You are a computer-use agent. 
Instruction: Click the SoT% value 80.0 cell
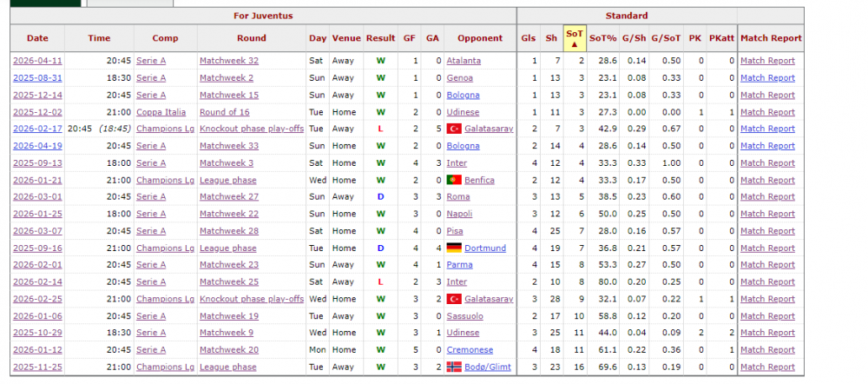point(602,281)
